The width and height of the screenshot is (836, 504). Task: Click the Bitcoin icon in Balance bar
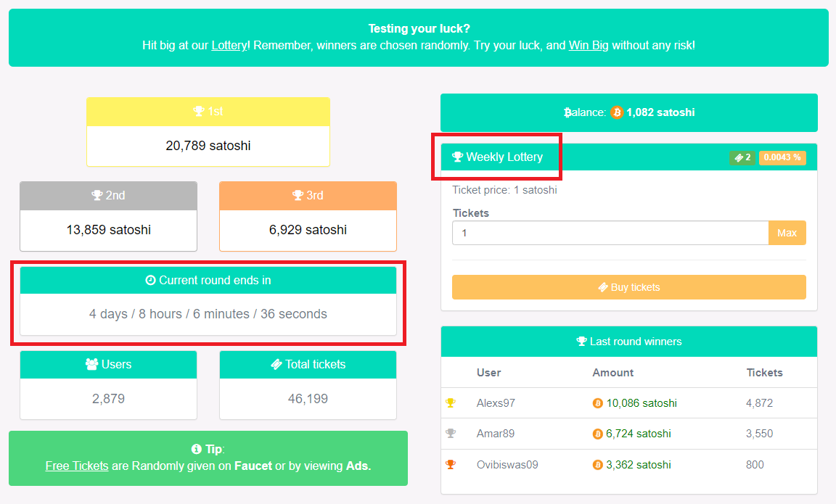617,112
